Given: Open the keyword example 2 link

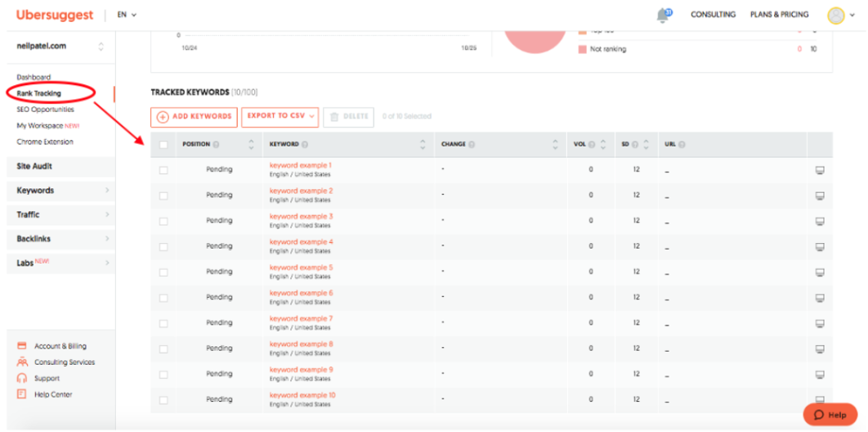Looking at the screenshot, I should click(301, 191).
